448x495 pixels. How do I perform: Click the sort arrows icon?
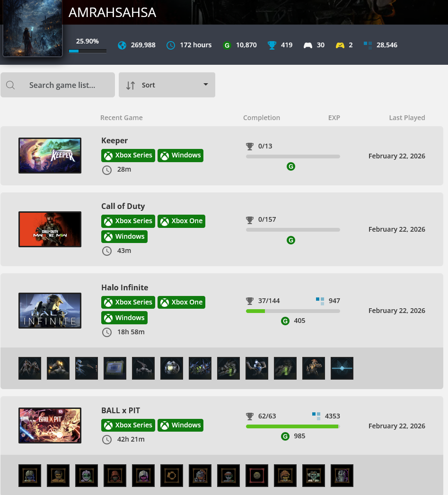[x=131, y=85]
